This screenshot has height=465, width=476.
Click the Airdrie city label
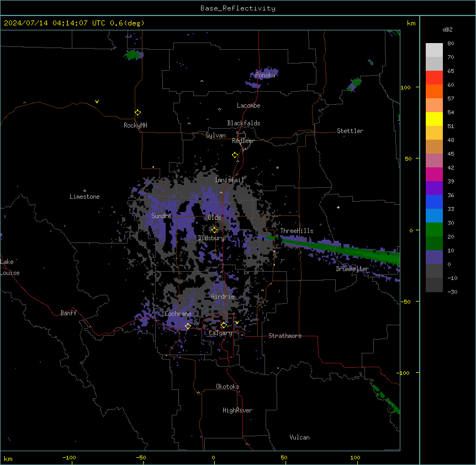[x=223, y=297]
